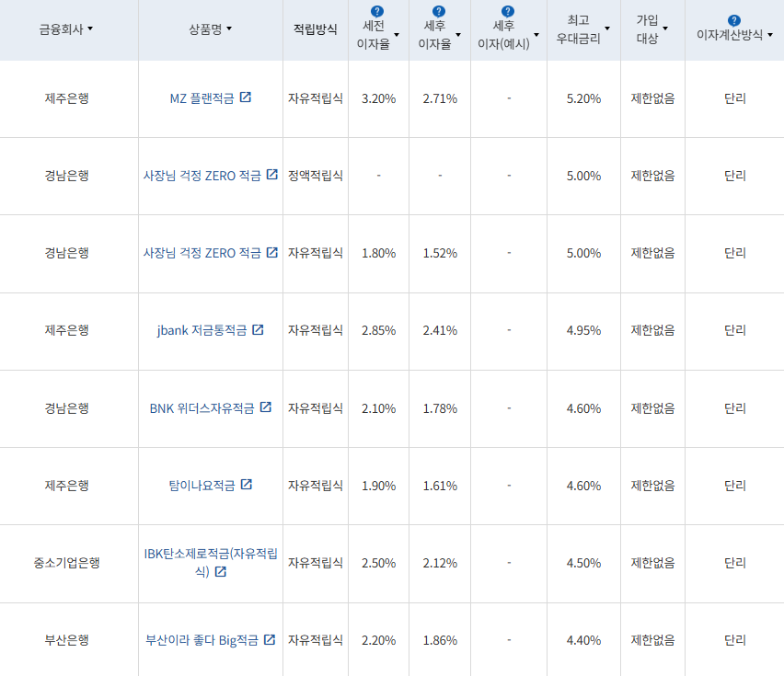Screen dimensions: 784x676
Task: Click the external link icon beside 부산이라 좋다 Big적금
Action: pos(270,639)
